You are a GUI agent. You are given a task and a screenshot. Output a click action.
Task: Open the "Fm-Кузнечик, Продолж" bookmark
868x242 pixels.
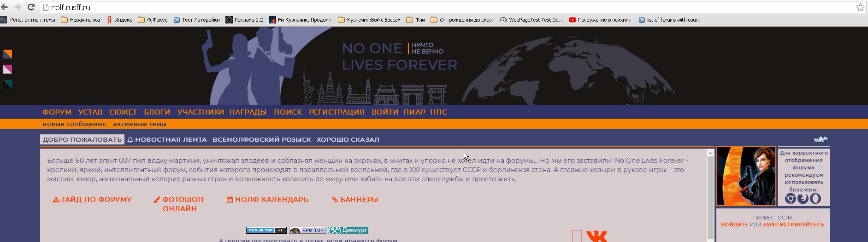click(300, 20)
